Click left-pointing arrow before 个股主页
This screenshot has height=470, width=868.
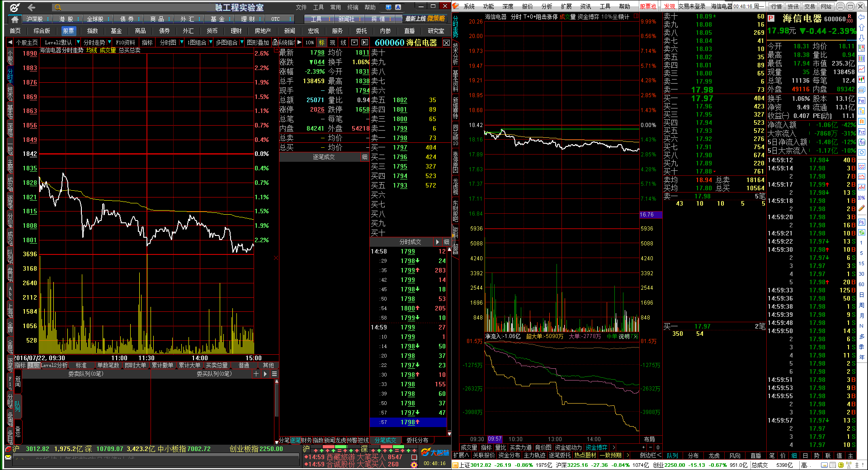pyautogui.click(x=10, y=42)
